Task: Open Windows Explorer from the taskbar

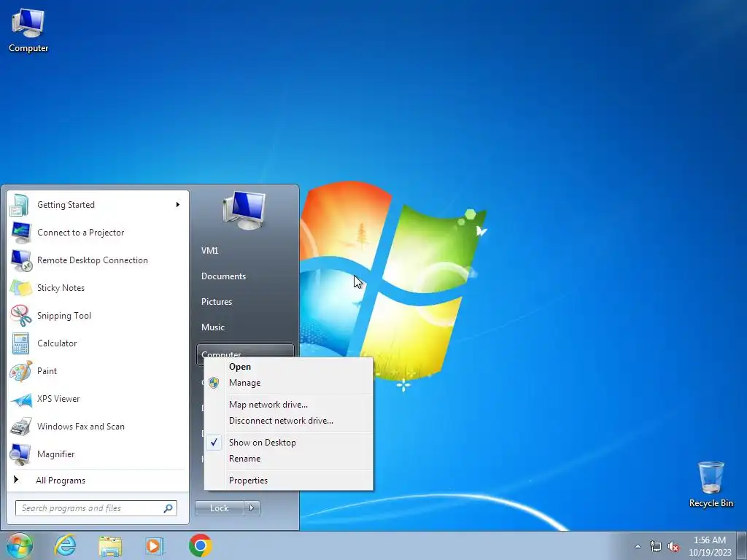Action: click(x=110, y=546)
